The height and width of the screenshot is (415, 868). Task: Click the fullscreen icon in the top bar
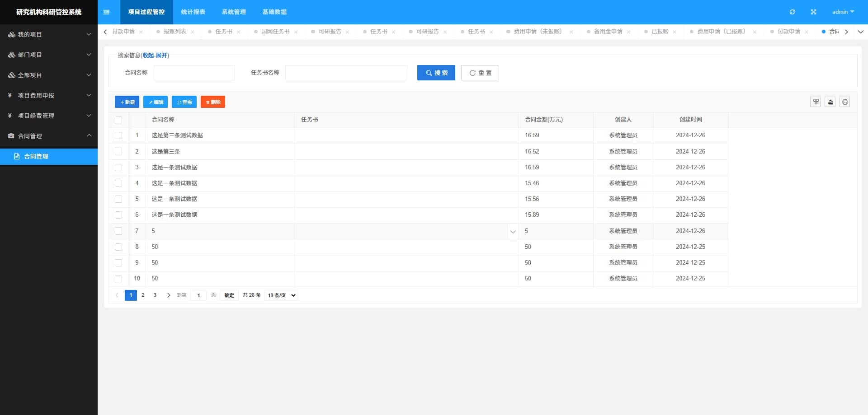click(813, 12)
